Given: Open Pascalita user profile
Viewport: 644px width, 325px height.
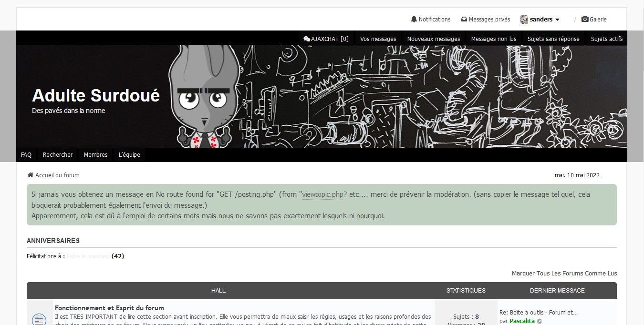Looking at the screenshot, I should coord(522,321).
